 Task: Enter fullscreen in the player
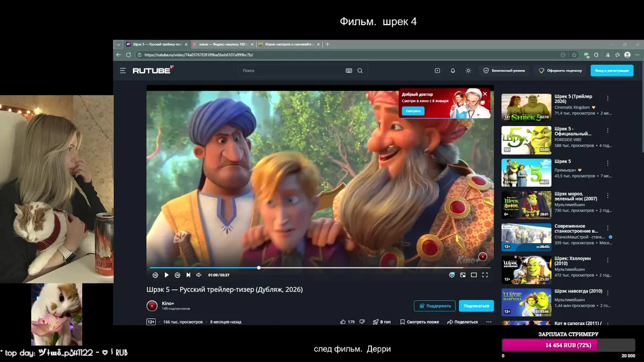coord(485,275)
